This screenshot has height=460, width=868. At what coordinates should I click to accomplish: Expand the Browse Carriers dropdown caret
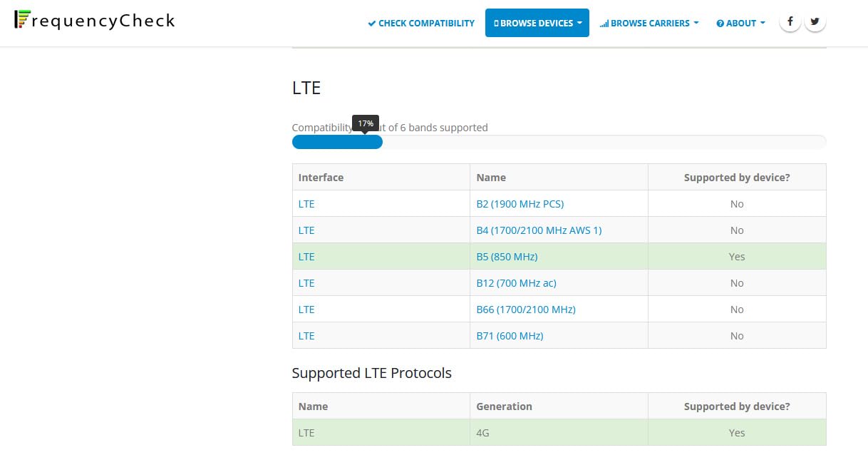tap(696, 23)
